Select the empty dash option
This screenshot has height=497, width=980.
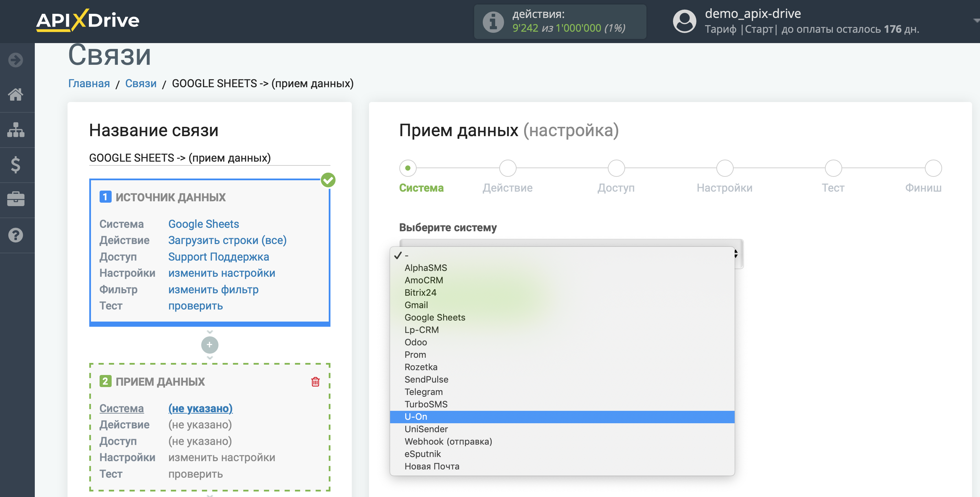point(562,255)
